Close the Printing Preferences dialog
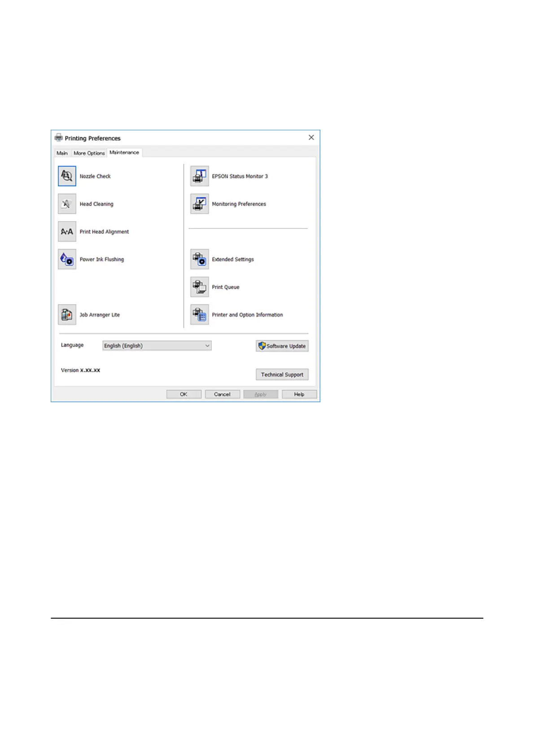534x756 pixels. tap(311, 137)
